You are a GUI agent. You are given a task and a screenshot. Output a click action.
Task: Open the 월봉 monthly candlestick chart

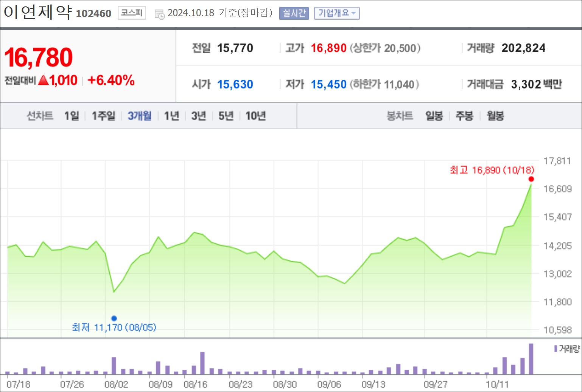(495, 116)
